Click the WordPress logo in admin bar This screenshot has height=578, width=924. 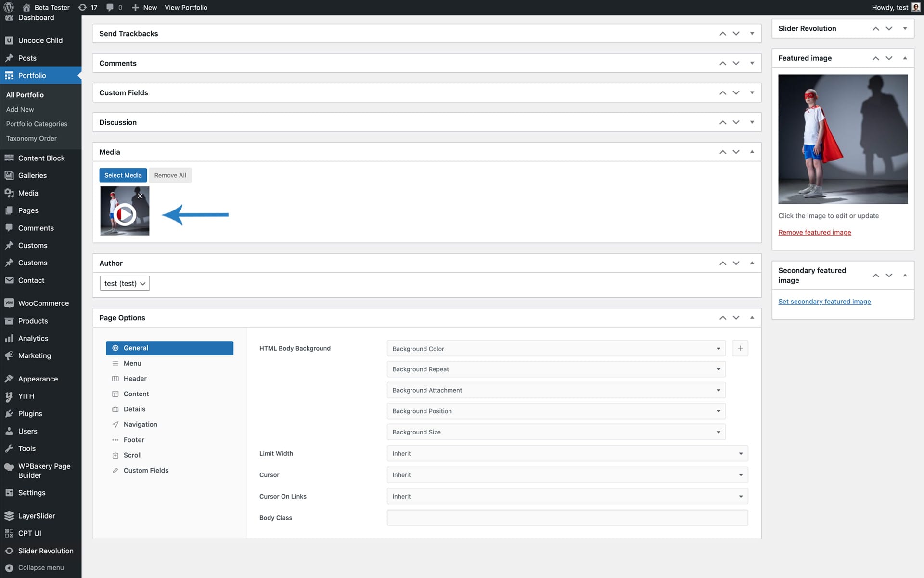9,7
